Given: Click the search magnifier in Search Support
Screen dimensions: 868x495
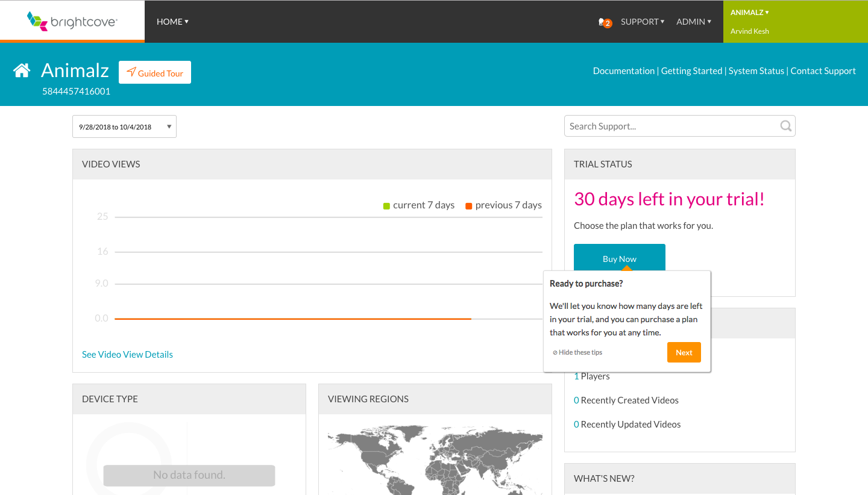Looking at the screenshot, I should [785, 126].
